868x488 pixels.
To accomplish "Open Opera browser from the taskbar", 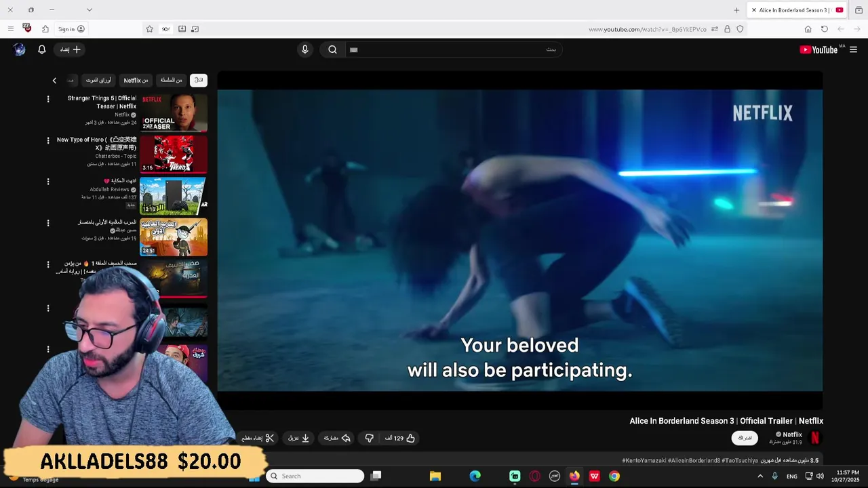I will click(535, 476).
